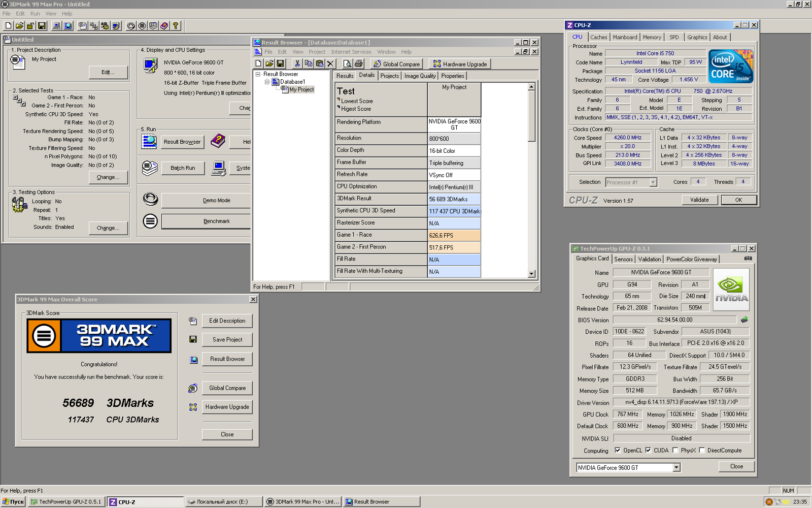This screenshot has width=812, height=508.
Task: Switch to the Caches tab in CPU-Z
Action: click(598, 37)
